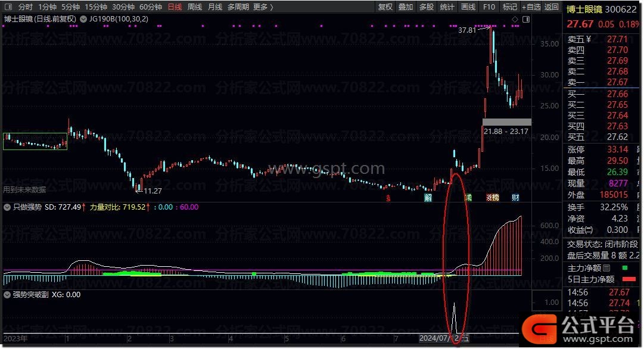Switch to the 30分钟 period
Screen dimensions: 644x349
tap(123, 7)
